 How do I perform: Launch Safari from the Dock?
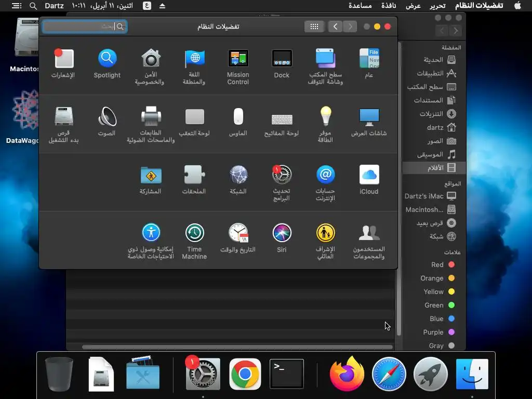pyautogui.click(x=389, y=374)
